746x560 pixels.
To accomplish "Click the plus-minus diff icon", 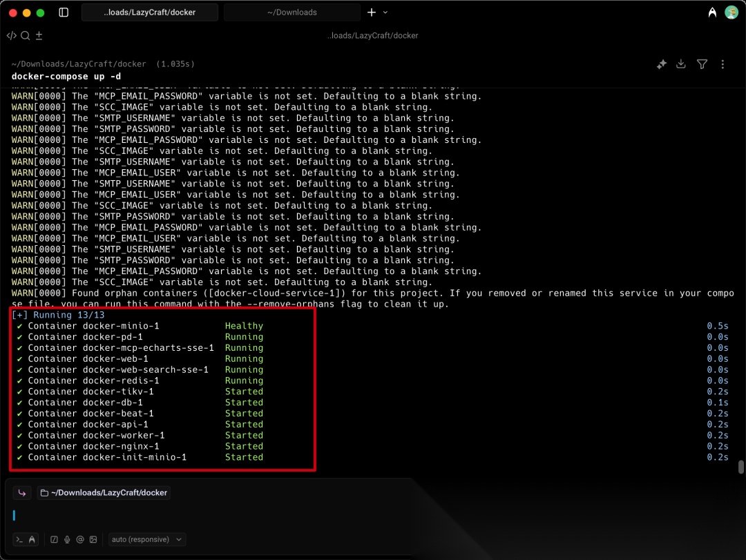I will 39,36.
